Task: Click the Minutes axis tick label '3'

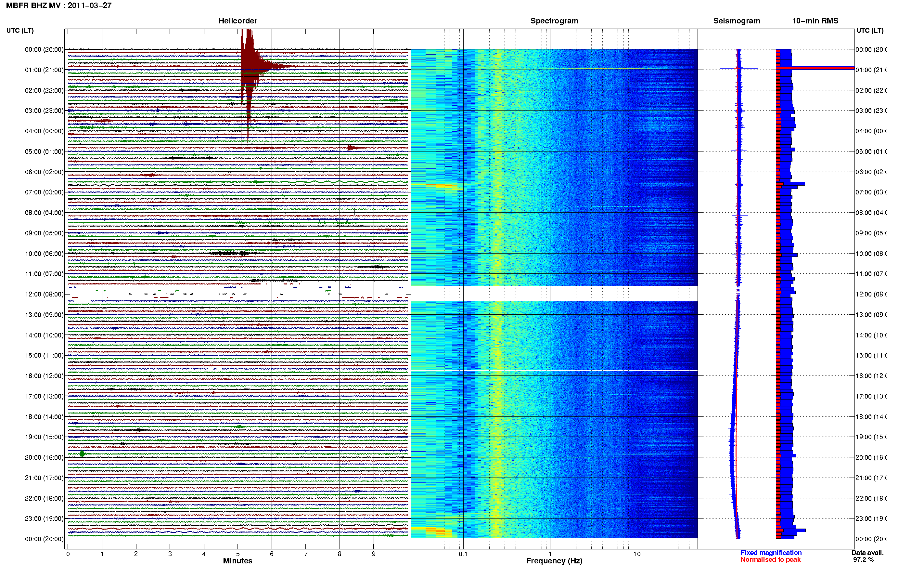Action: (x=170, y=554)
